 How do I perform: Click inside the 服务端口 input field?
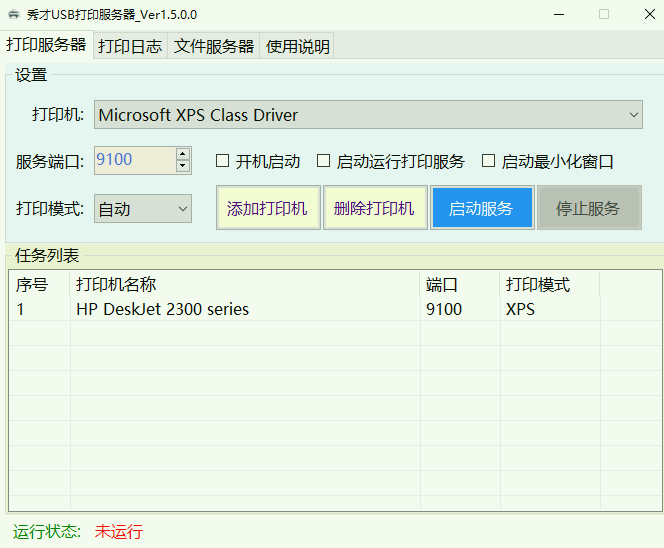click(x=134, y=160)
